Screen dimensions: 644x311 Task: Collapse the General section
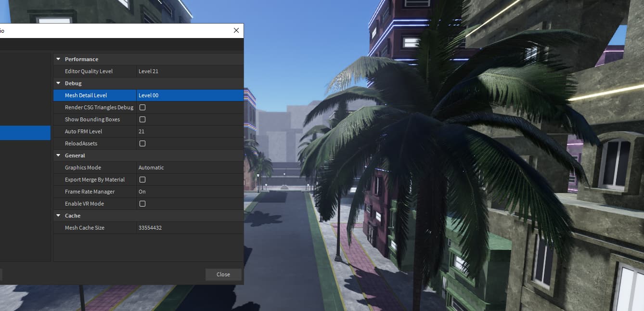(58, 155)
